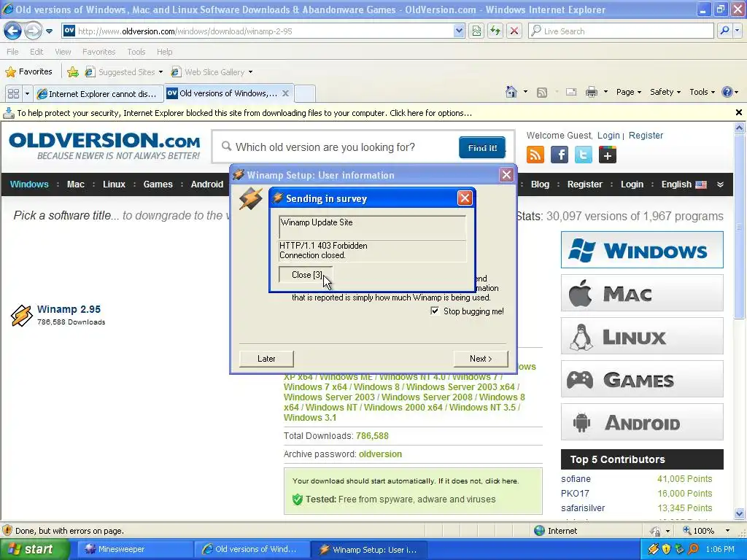Click the Live Search magnifier button
This screenshot has height=560, width=747.
click(724, 31)
